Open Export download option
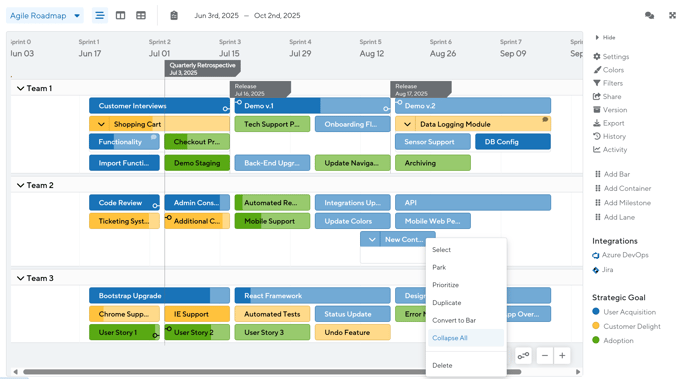Screen dimensions: 688x379 (608, 123)
